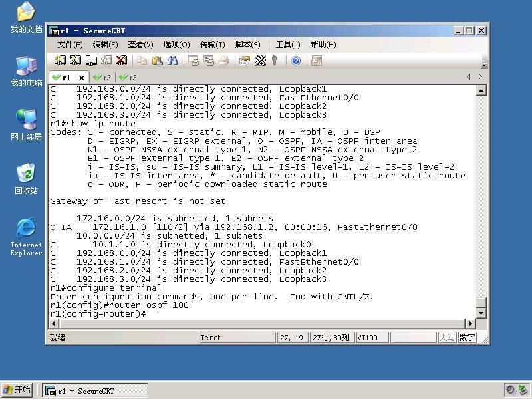Select Internet Explorer desktop icon

click(26, 237)
